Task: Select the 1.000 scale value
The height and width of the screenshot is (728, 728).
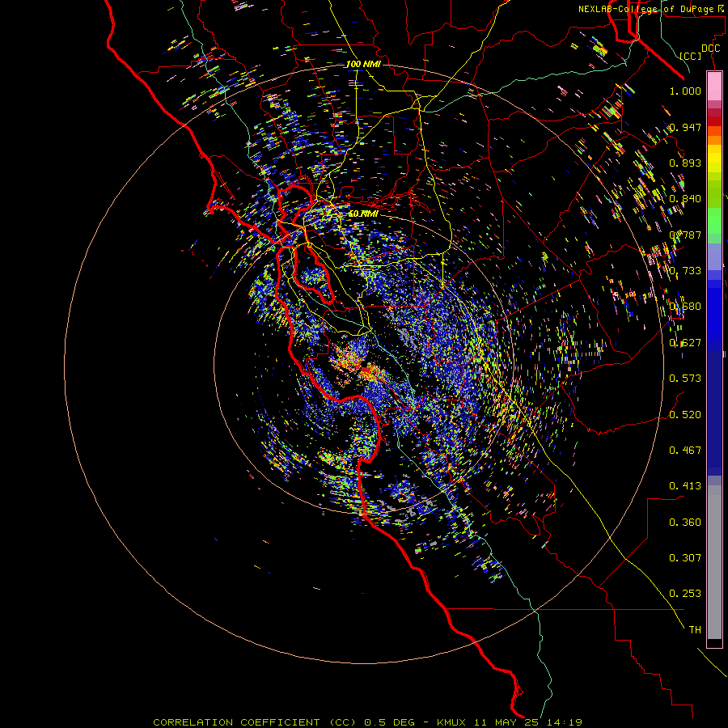Action: pyautogui.click(x=685, y=91)
